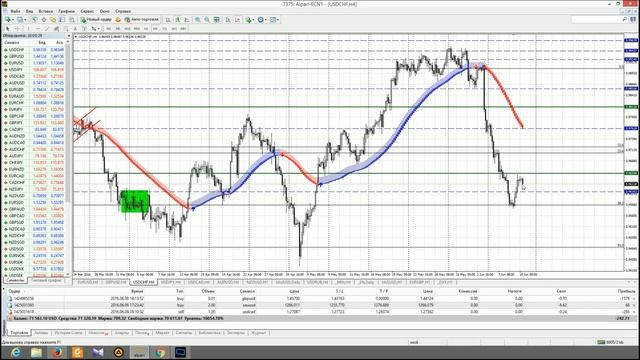The image size is (640, 360).
Task: Close the Market Watch panel
Action: [69, 36]
